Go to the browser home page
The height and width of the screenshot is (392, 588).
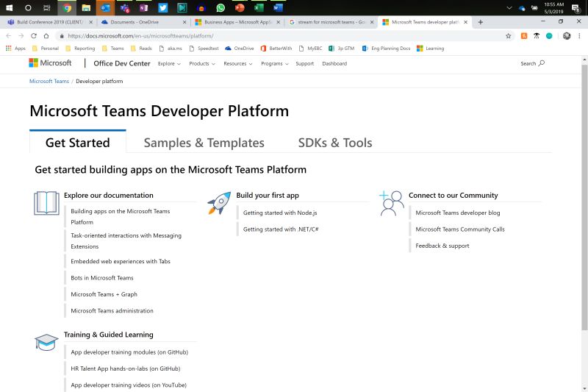46,36
